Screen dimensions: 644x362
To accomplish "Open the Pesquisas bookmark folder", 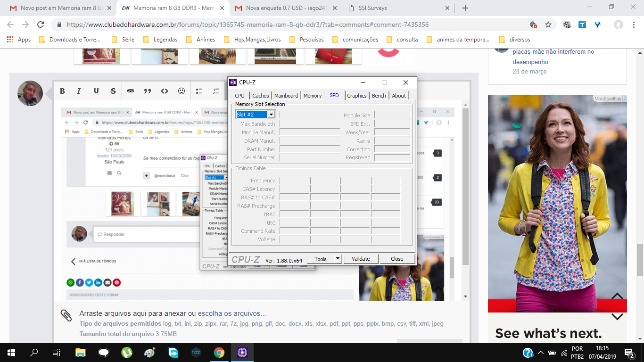I will point(307,40).
